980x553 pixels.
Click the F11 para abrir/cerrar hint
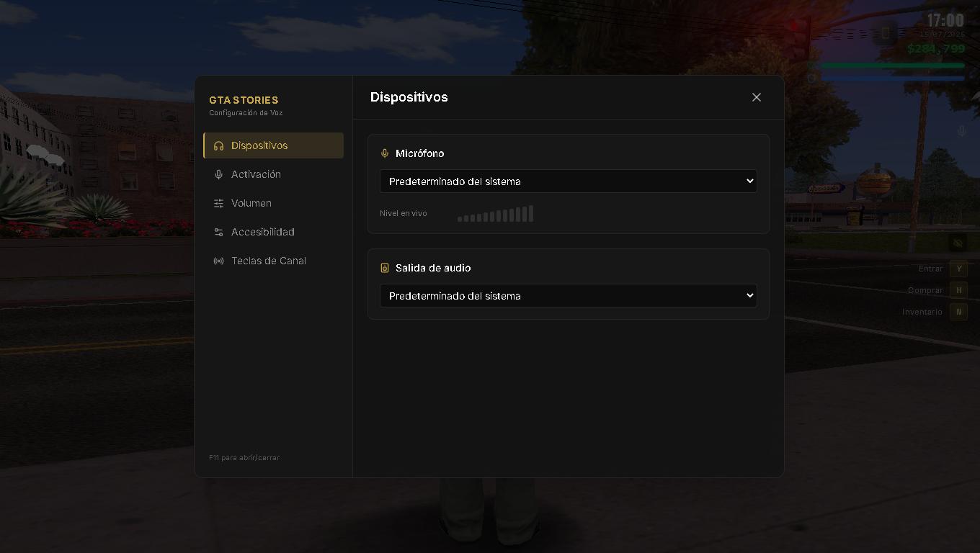[244, 458]
